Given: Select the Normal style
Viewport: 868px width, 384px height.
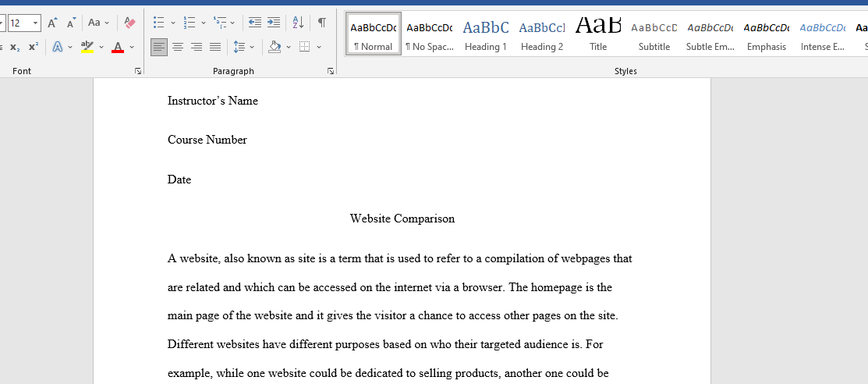Looking at the screenshot, I should (x=374, y=34).
